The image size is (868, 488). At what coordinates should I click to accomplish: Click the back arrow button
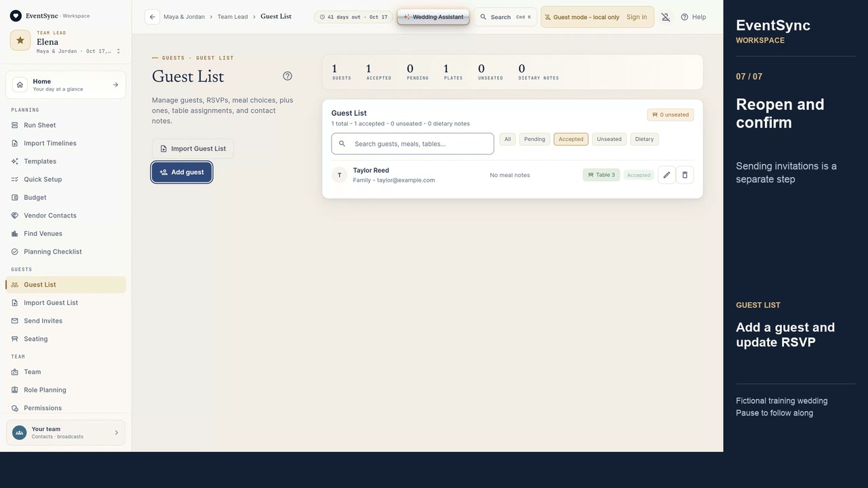click(x=152, y=17)
